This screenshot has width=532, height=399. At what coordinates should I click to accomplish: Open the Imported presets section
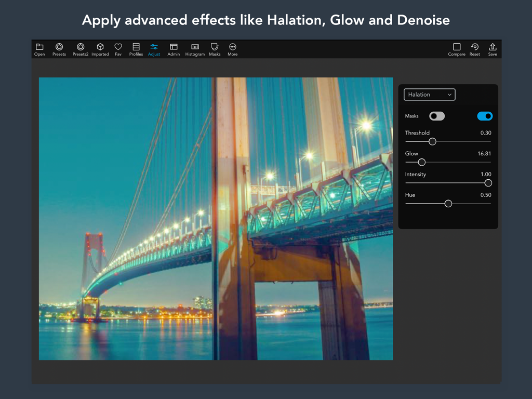pyautogui.click(x=100, y=49)
